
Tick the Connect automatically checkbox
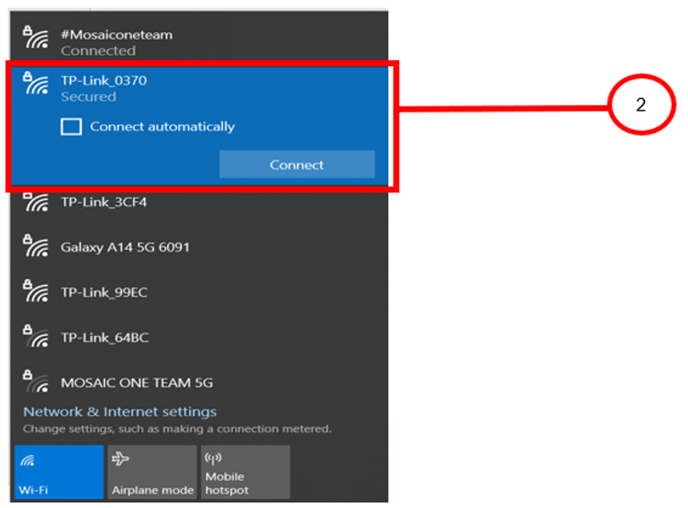point(71,127)
